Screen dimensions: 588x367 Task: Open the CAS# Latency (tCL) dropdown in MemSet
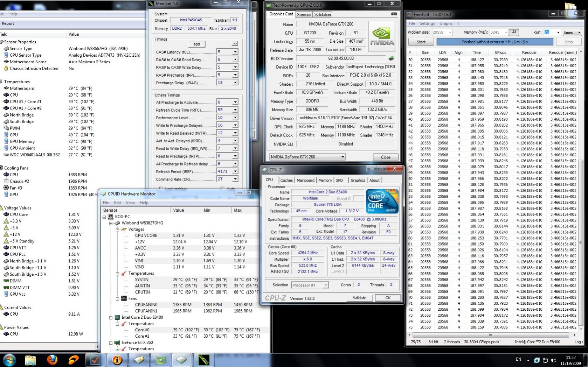pyautogui.click(x=235, y=52)
